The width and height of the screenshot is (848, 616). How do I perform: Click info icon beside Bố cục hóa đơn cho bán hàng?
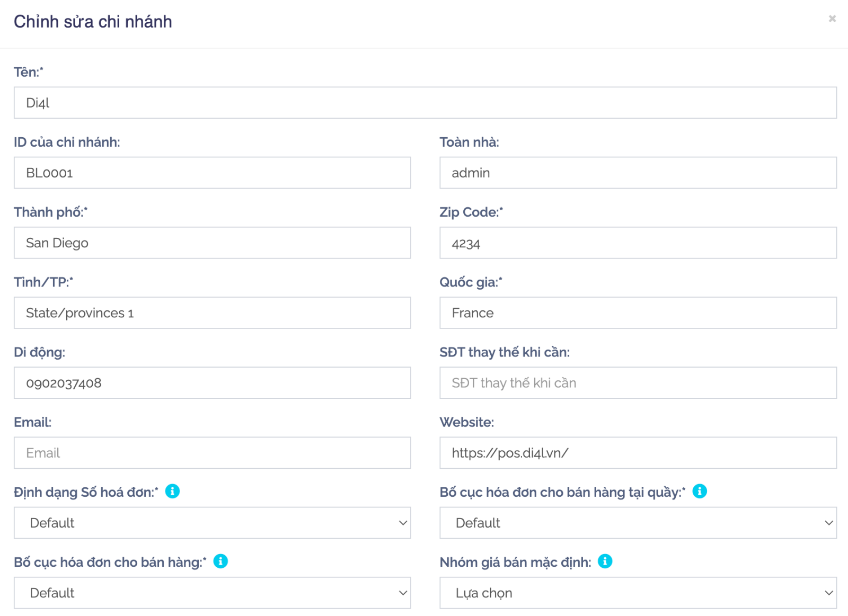pos(220,561)
